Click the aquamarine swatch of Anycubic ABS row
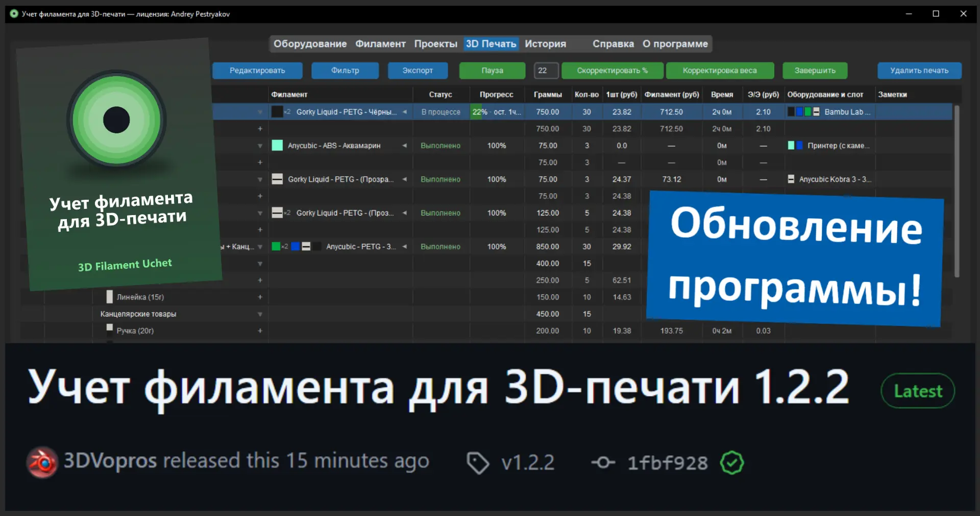 (277, 146)
